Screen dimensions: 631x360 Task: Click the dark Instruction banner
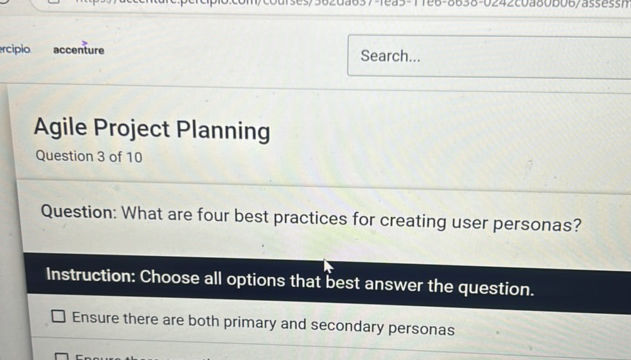tap(327, 283)
